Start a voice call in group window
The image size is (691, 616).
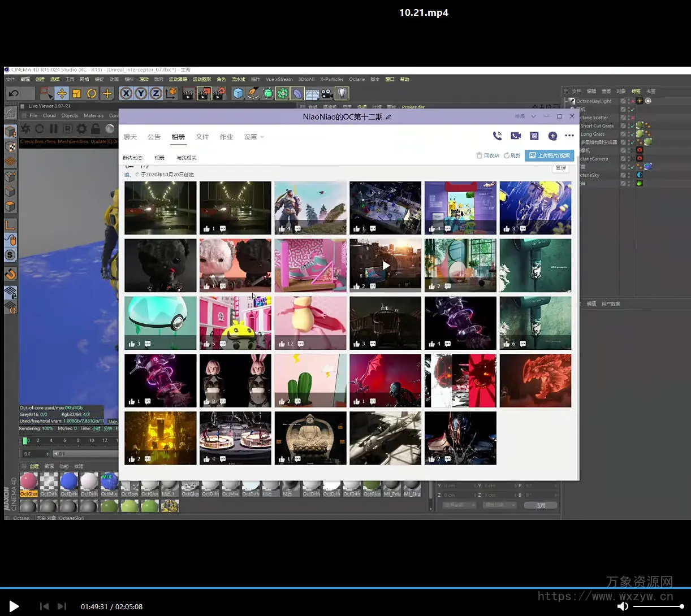(x=497, y=136)
